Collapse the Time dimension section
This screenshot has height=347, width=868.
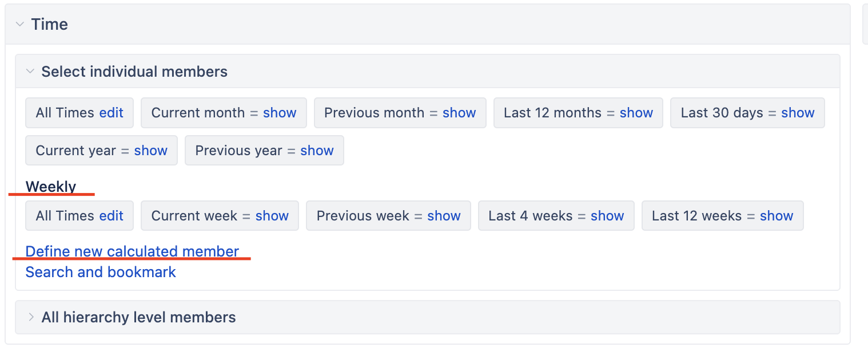click(20, 25)
